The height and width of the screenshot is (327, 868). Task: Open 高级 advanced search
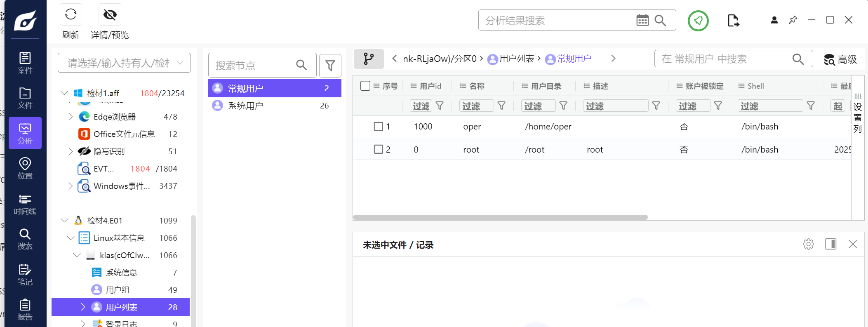tap(840, 59)
